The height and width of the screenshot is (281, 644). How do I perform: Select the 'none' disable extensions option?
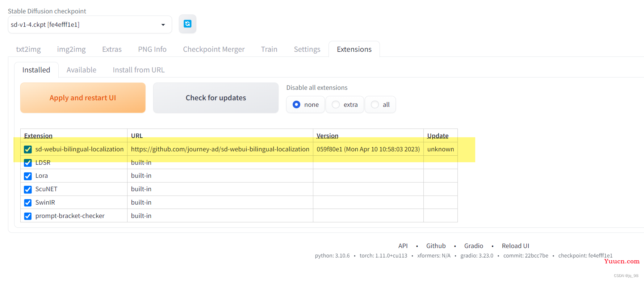coord(305,105)
